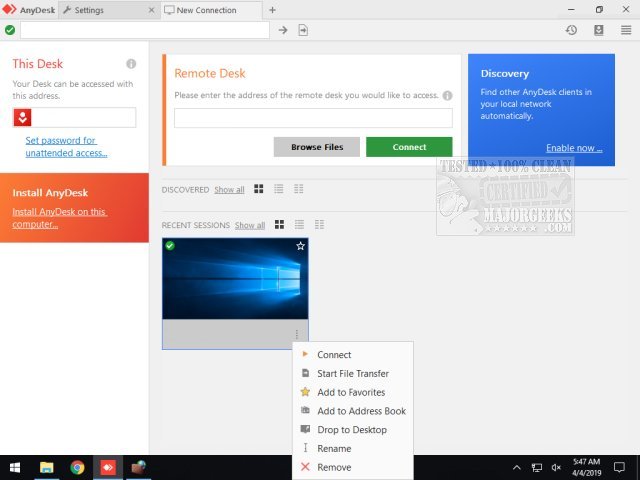The height and width of the screenshot is (480, 640).
Task: Select detailed list view for Discovered
Action: (299, 189)
